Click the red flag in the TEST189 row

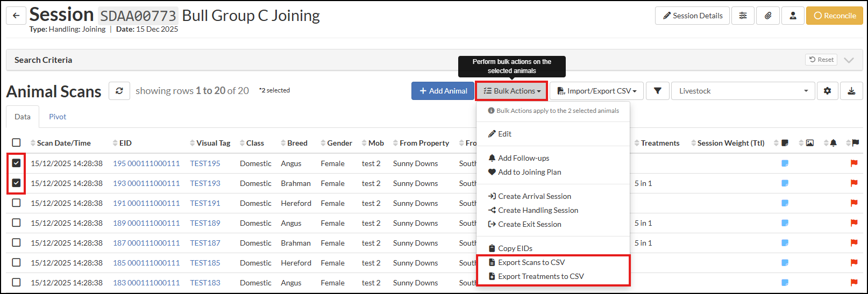pyautogui.click(x=853, y=223)
